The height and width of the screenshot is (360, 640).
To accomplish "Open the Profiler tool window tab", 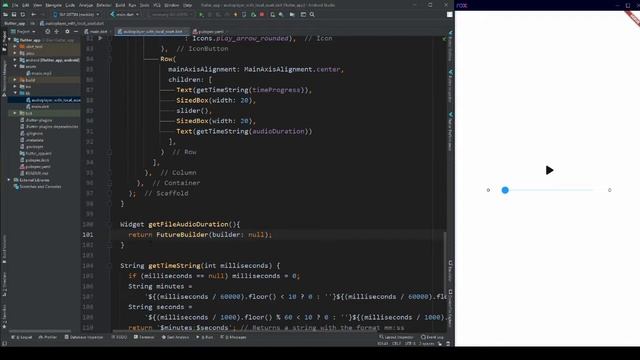I will [48, 338].
